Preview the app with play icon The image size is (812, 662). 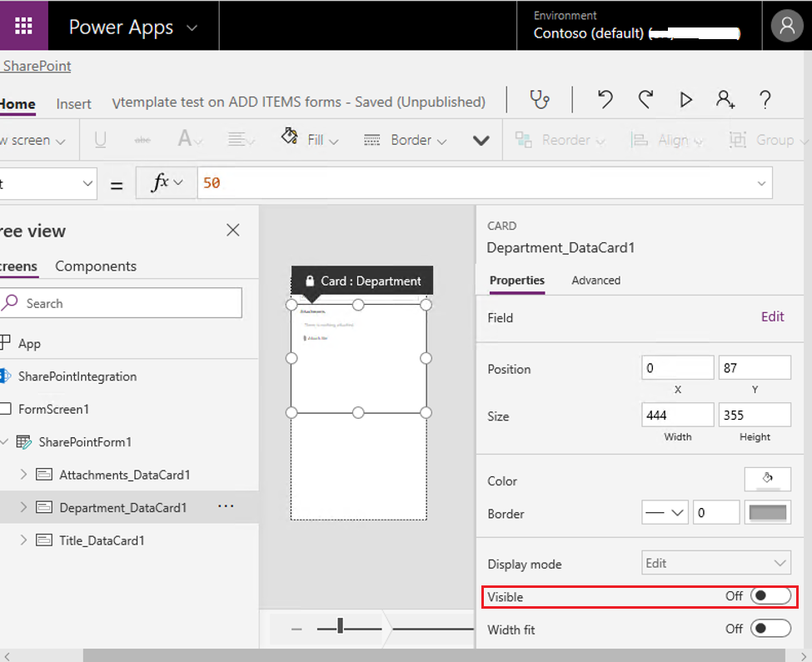pos(685,99)
